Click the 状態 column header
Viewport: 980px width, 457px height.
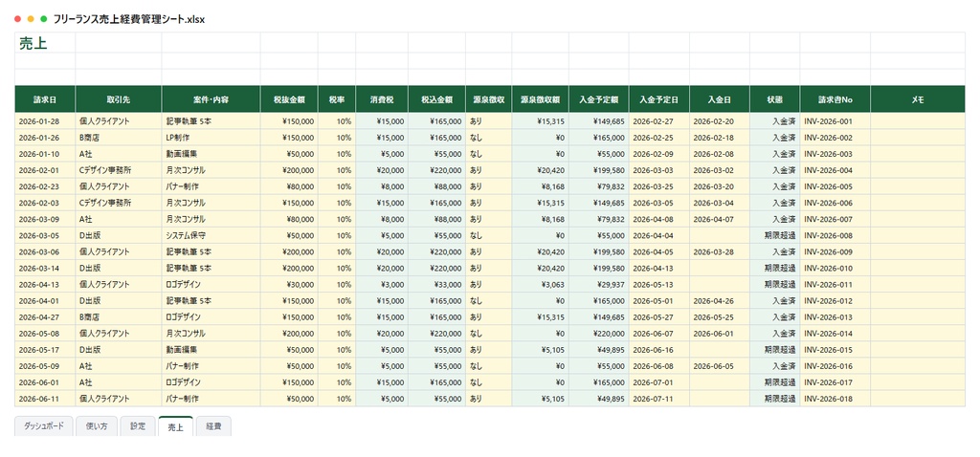coord(774,99)
